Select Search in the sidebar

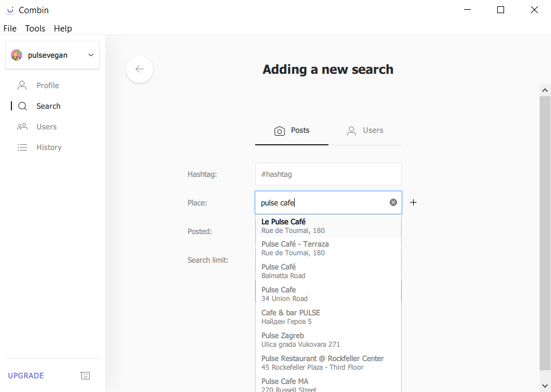click(x=49, y=106)
